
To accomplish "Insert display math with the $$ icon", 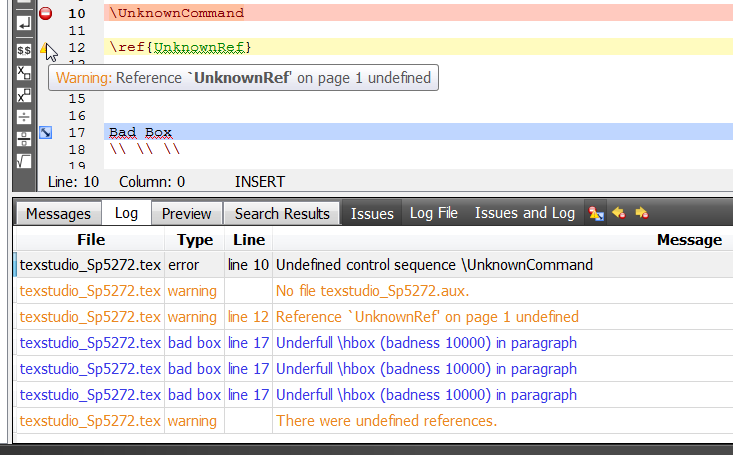I will tap(24, 50).
